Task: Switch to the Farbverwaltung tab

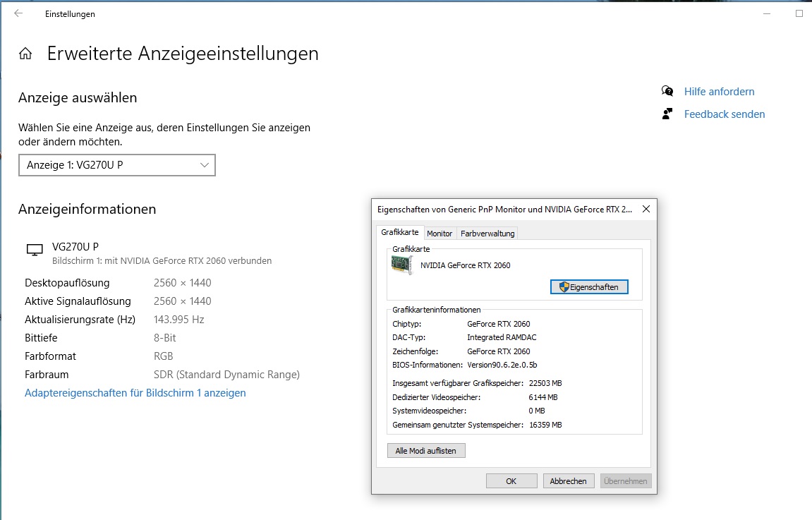Action: [x=487, y=234]
